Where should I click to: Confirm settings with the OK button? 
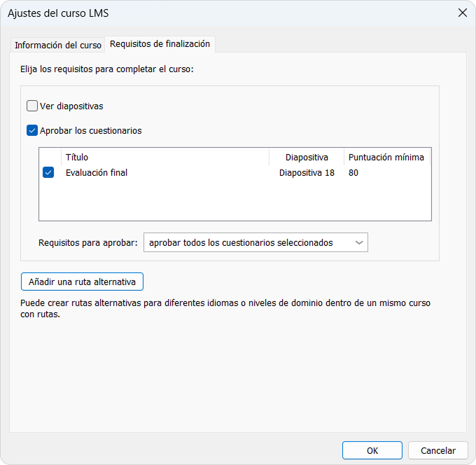coord(372,450)
